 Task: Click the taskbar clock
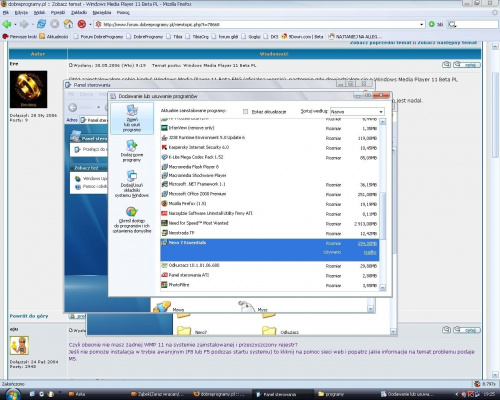(489, 394)
